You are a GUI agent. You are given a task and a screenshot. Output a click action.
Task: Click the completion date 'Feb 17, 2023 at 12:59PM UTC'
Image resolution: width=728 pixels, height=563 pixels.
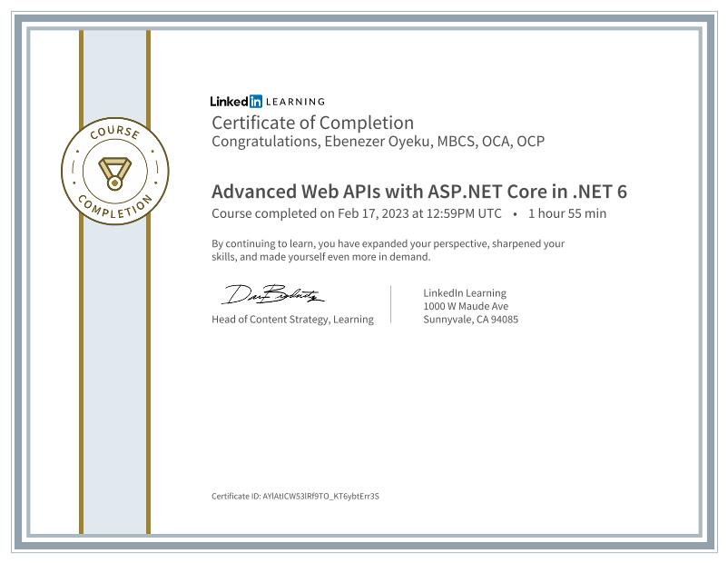point(419,213)
